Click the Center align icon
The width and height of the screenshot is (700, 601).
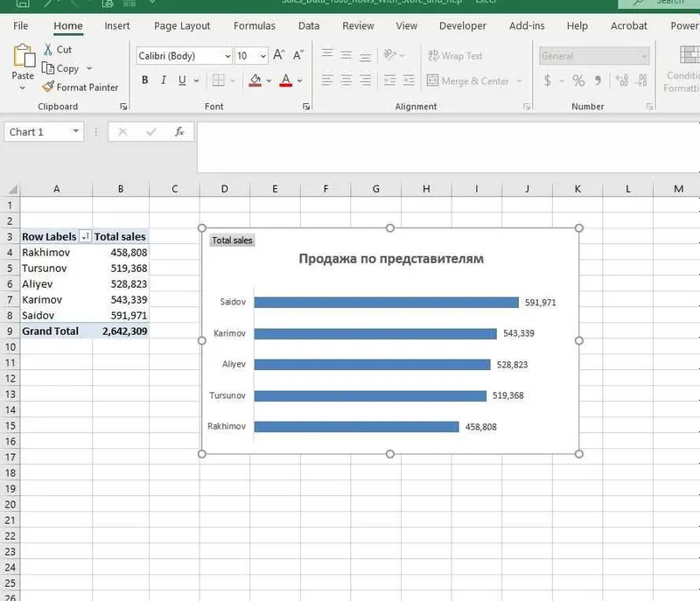click(x=346, y=80)
